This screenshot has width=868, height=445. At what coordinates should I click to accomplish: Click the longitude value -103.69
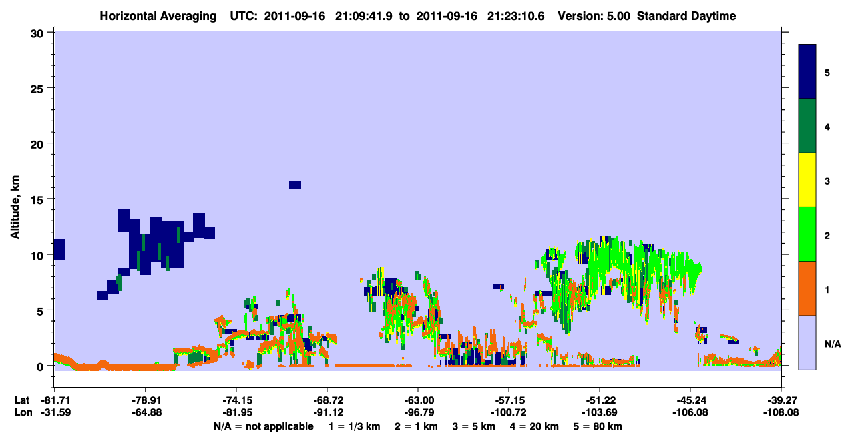(600, 412)
